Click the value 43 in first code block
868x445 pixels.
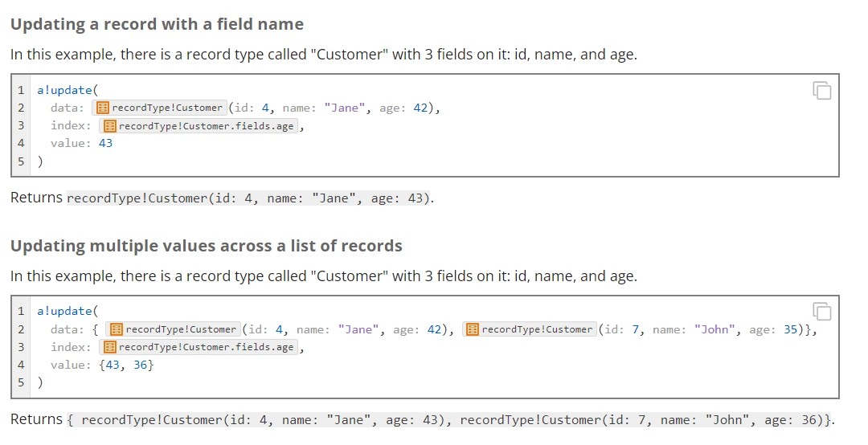point(106,143)
